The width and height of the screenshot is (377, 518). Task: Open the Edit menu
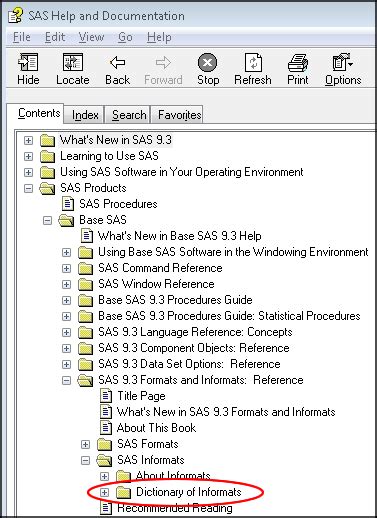(x=55, y=37)
